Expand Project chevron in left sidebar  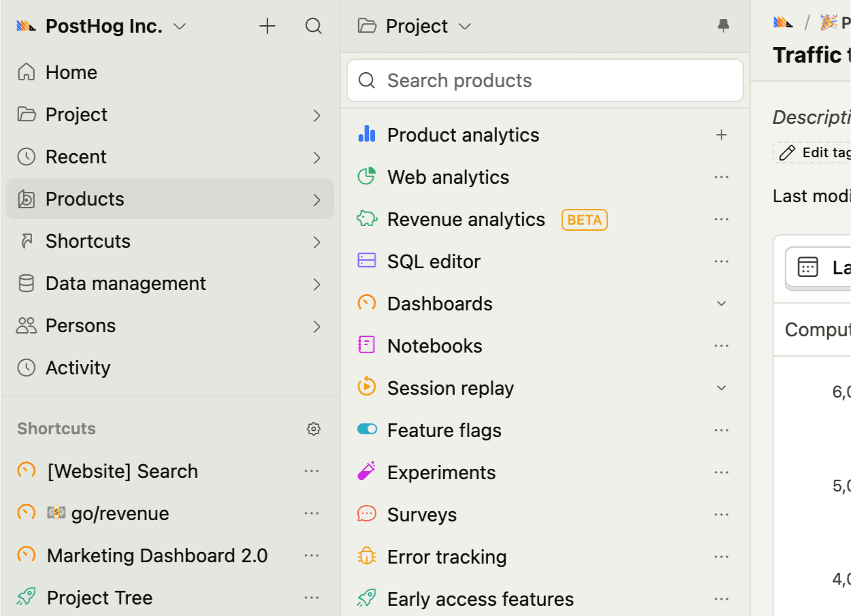pyautogui.click(x=317, y=115)
